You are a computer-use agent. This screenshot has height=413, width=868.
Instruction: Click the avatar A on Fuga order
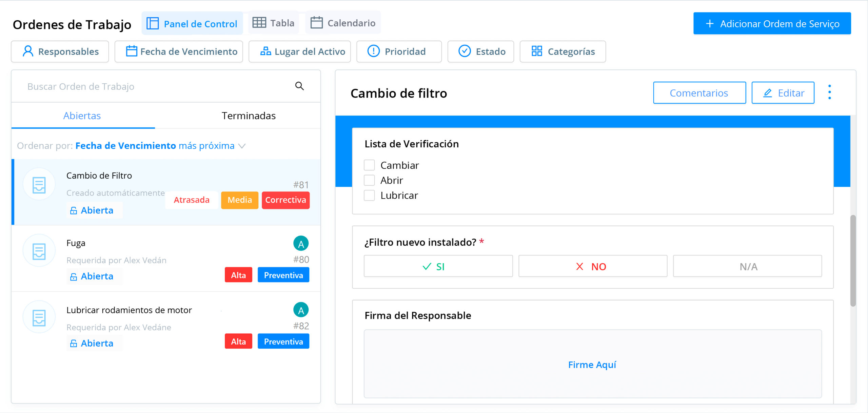(x=301, y=244)
